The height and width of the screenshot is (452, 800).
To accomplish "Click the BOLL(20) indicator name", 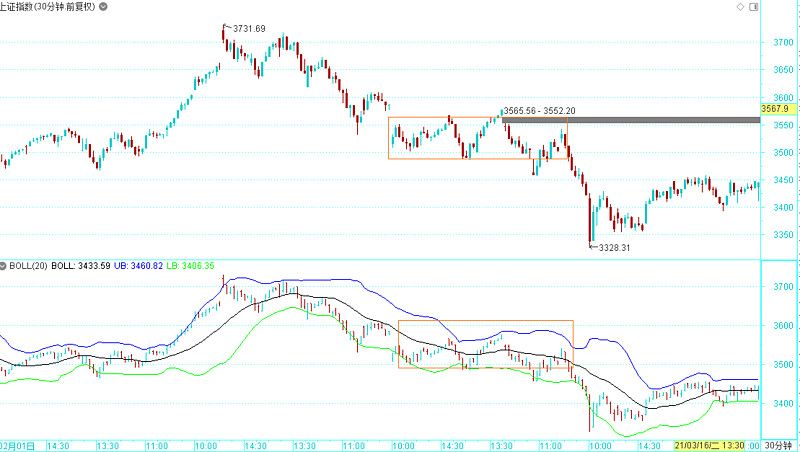I will coord(29,266).
